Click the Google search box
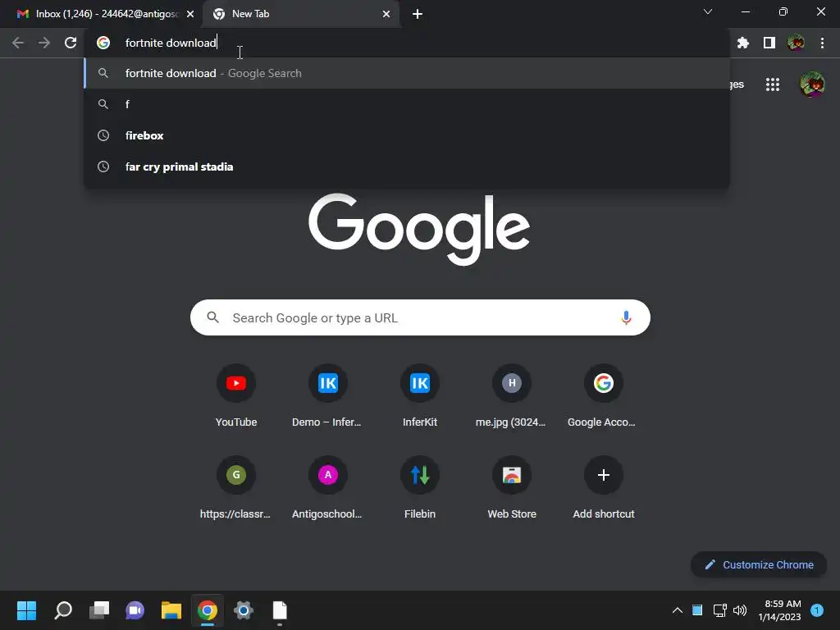This screenshot has width=840, height=630. click(420, 317)
